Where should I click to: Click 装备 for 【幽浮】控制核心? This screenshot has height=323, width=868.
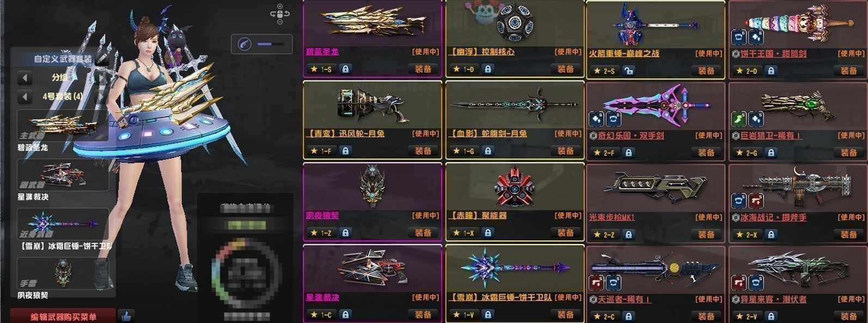pos(565,69)
